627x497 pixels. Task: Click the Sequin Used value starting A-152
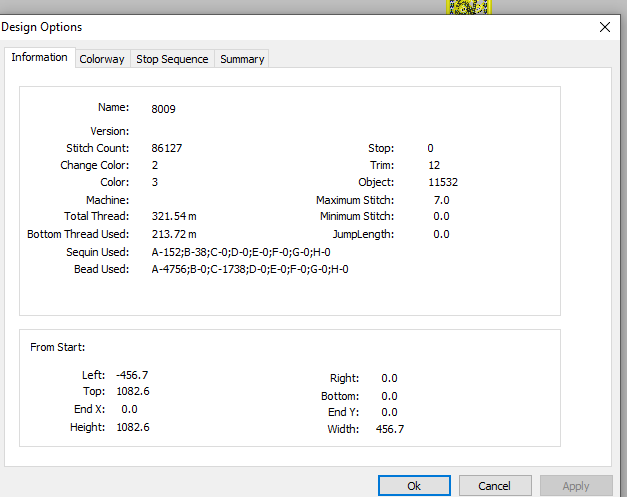pos(241,252)
